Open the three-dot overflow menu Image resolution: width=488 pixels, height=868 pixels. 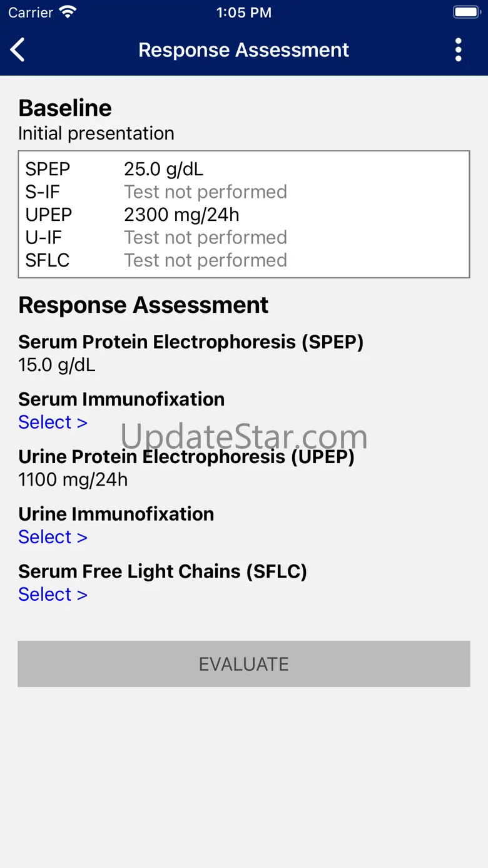point(459,50)
